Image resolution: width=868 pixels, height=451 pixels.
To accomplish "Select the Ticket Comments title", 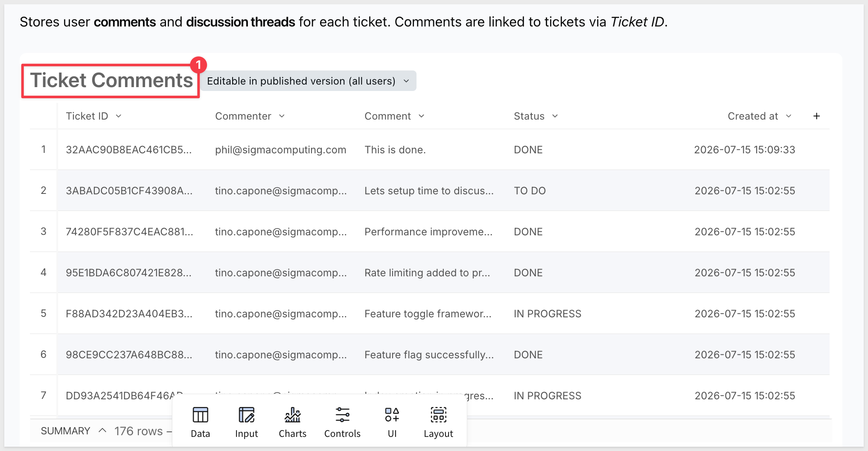I will pyautogui.click(x=111, y=80).
